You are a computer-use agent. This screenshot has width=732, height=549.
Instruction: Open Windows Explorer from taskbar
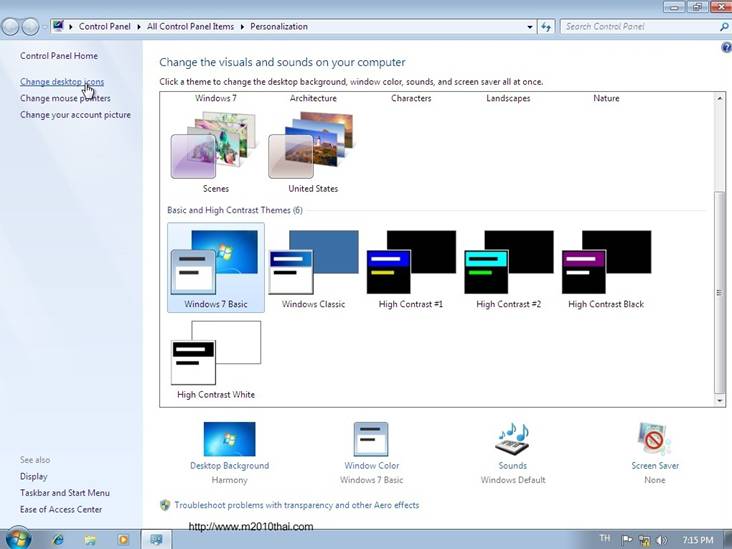90,540
